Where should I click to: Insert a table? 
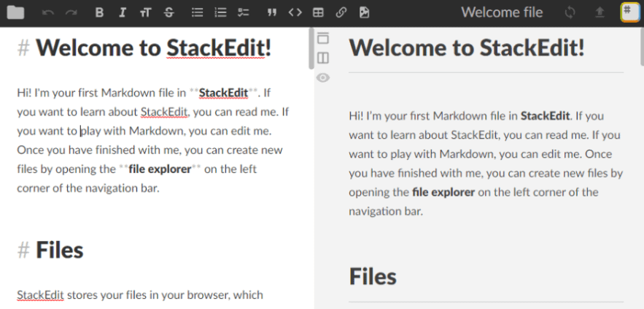318,12
